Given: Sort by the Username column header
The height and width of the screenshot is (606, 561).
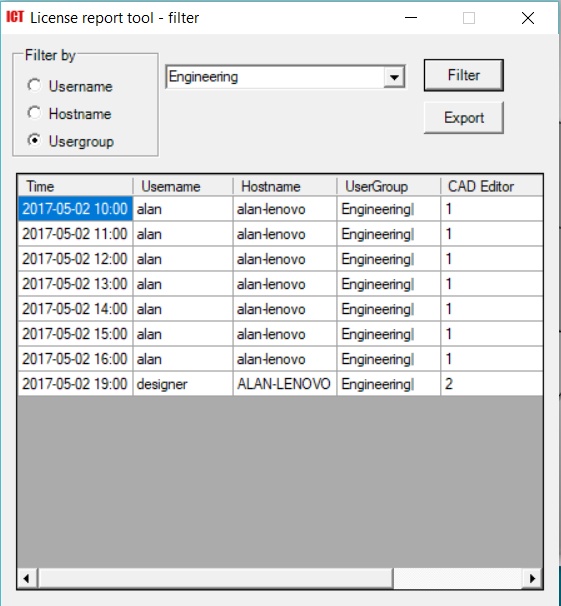Looking at the screenshot, I should click(183, 186).
